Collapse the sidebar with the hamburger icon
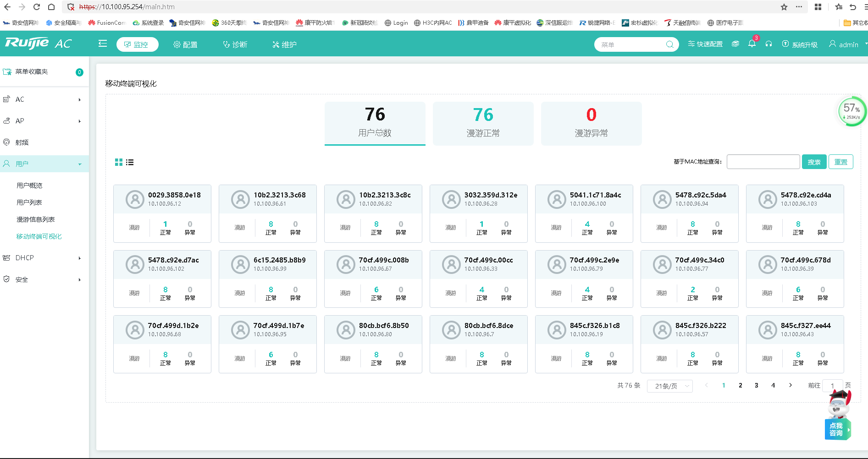The height and width of the screenshot is (459, 868). 103,44
